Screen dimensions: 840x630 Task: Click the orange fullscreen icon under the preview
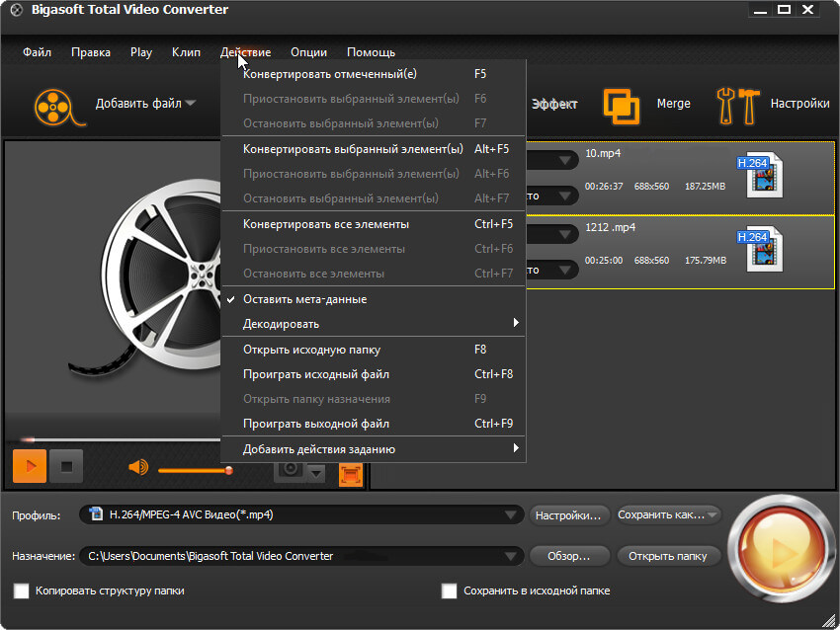(351, 475)
